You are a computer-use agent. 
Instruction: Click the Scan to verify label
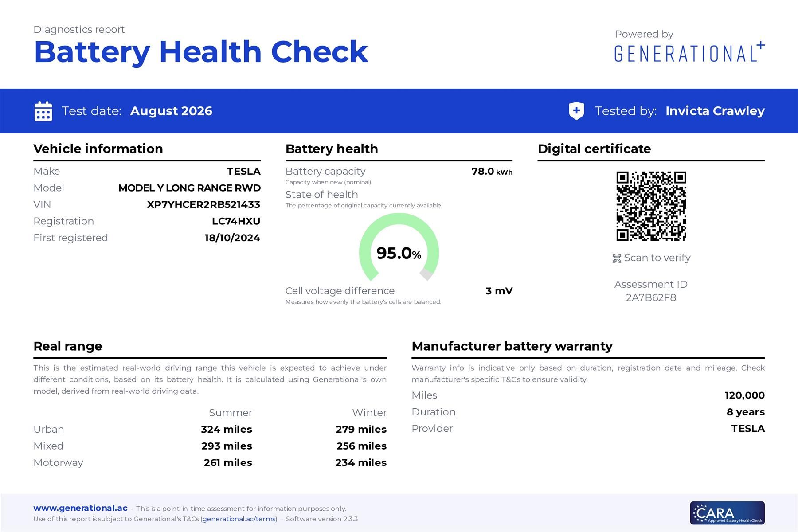(x=657, y=258)
